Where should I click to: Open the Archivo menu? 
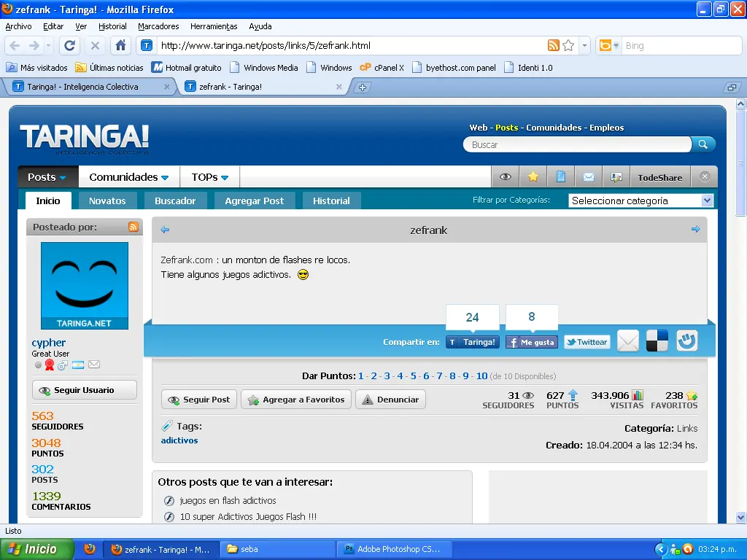(x=18, y=27)
